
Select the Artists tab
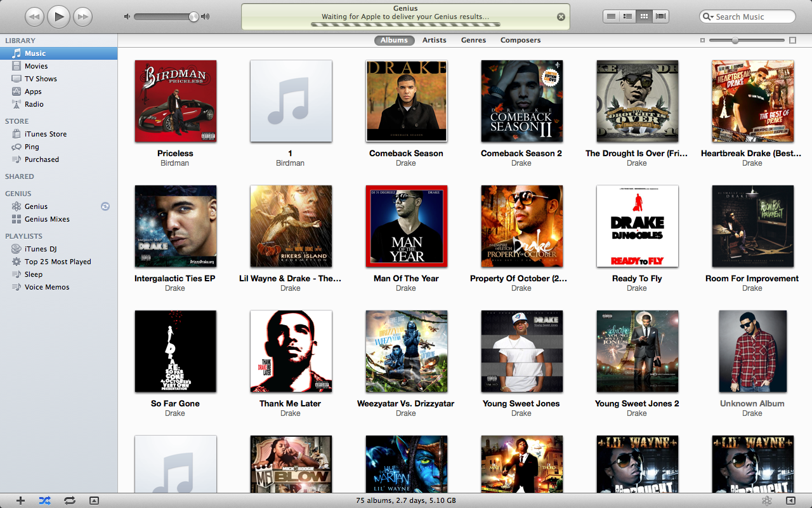(435, 40)
